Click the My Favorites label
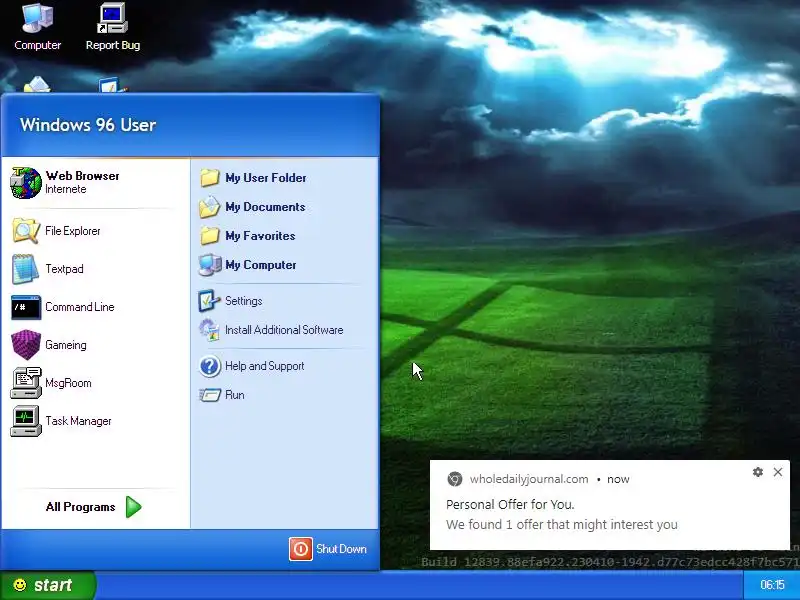This screenshot has height=600, width=800. tap(260, 236)
